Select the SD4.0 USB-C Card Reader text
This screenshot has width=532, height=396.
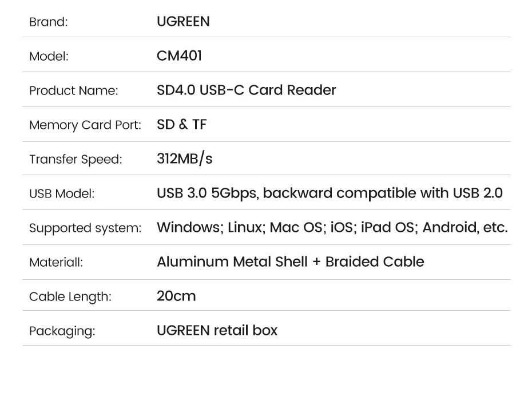pos(246,90)
